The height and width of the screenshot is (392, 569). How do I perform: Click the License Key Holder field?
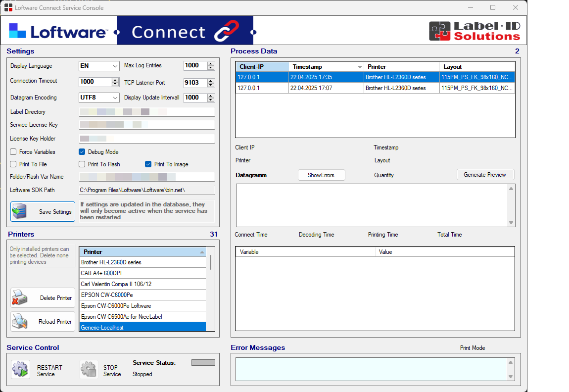coord(147,138)
